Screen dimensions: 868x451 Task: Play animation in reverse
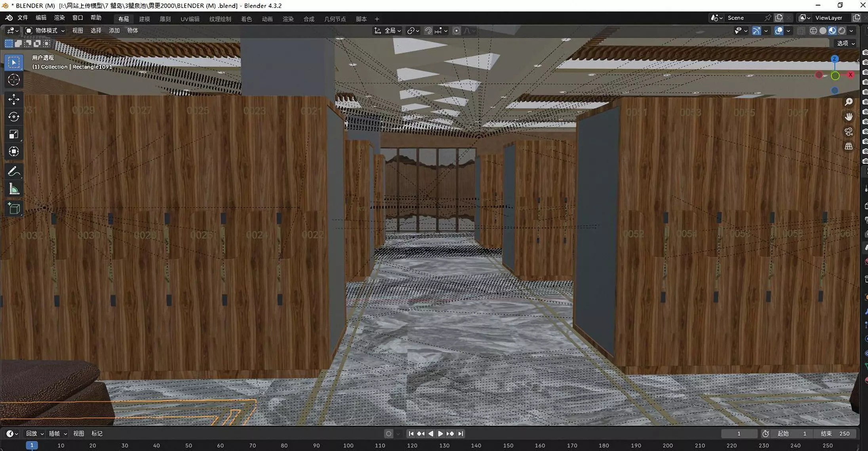[431, 434]
